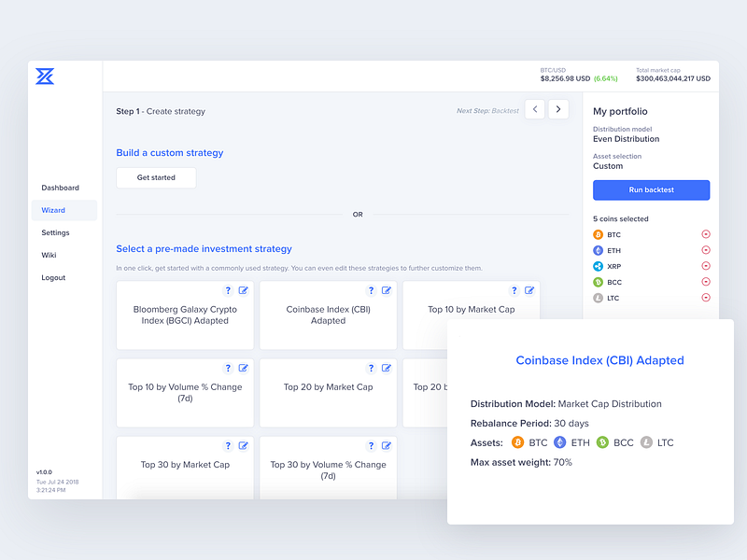Click the Get started button
This screenshot has height=560, width=747.
coord(156,177)
